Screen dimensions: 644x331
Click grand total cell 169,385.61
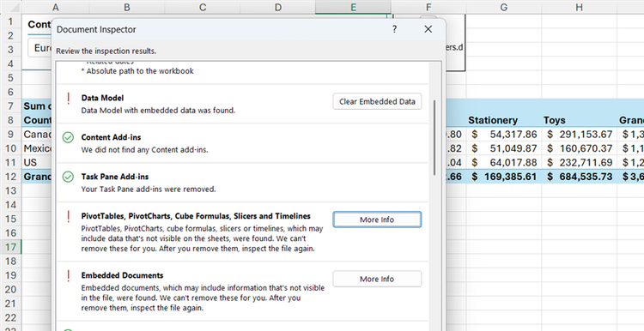coord(503,177)
